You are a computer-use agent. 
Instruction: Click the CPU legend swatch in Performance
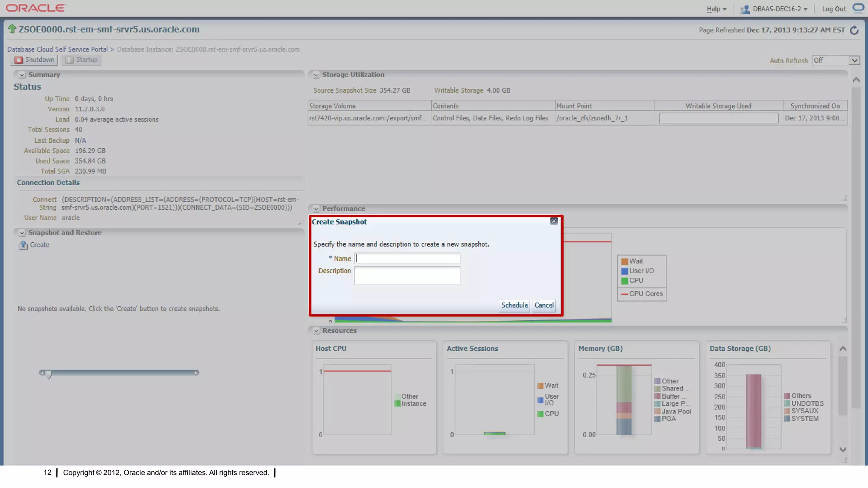[624, 281]
